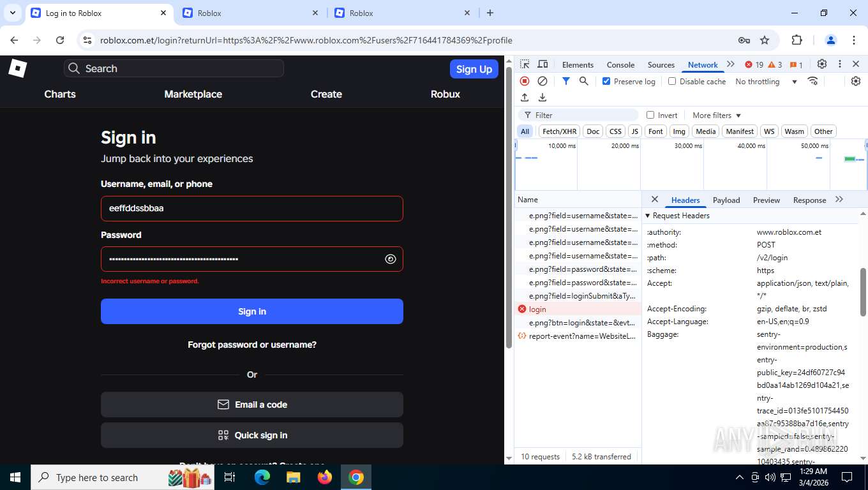Open DevTools three-dot menu

(840, 64)
